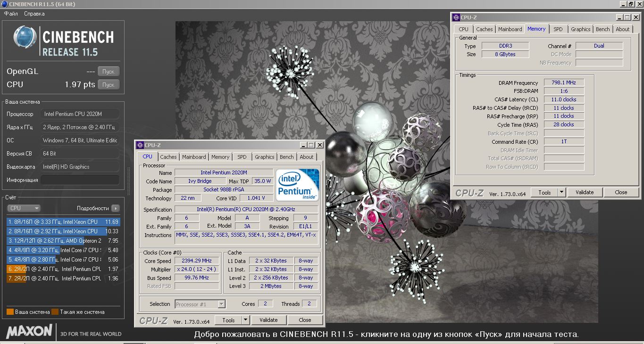Viewport: 644px width, 344px height.
Task: Select the 4Я/8П 2.80 ГГц Core i7 row
Action: [x=63, y=259]
